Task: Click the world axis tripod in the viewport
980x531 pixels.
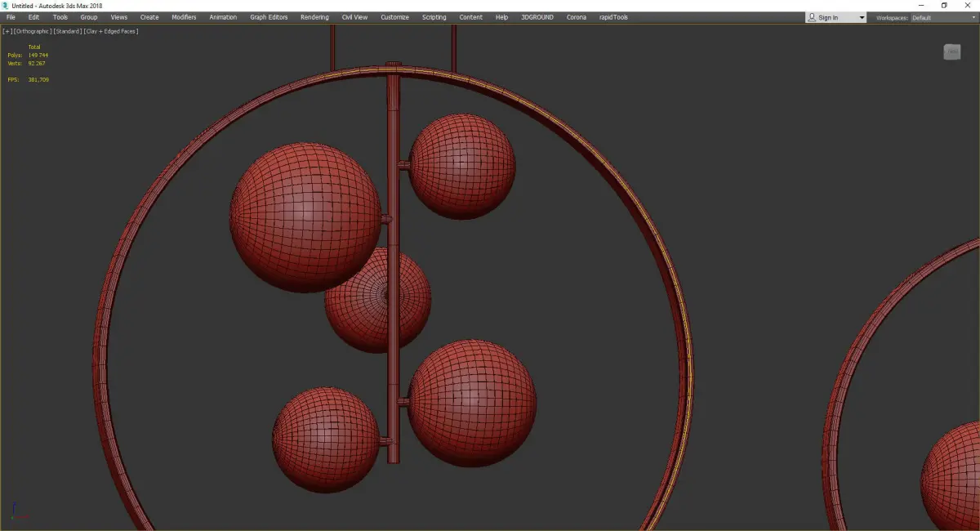Action: coord(20,511)
